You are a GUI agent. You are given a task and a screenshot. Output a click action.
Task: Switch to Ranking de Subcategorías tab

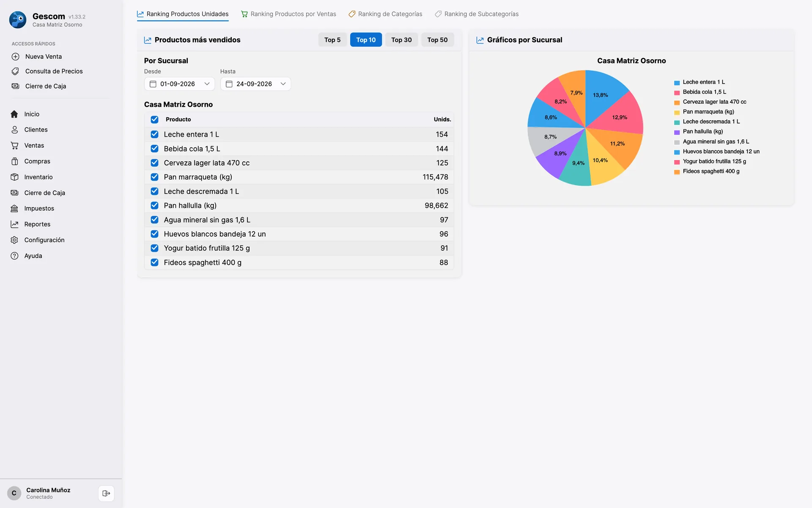(x=477, y=14)
